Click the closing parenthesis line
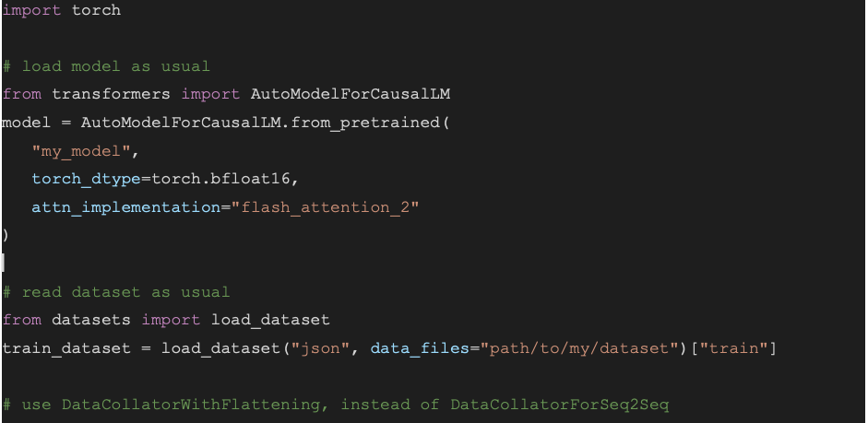This screenshot has height=423, width=868. click(x=6, y=236)
